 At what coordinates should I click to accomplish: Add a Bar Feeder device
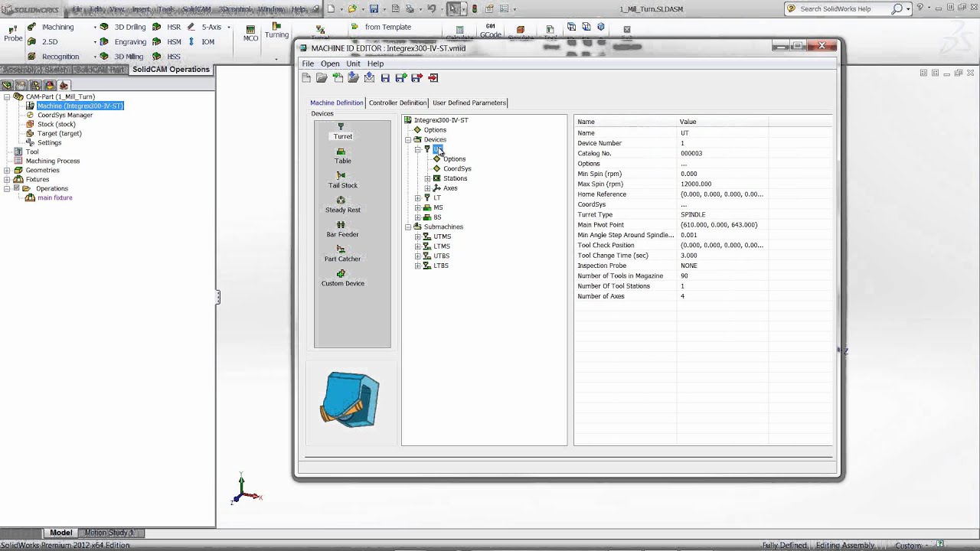coord(342,230)
